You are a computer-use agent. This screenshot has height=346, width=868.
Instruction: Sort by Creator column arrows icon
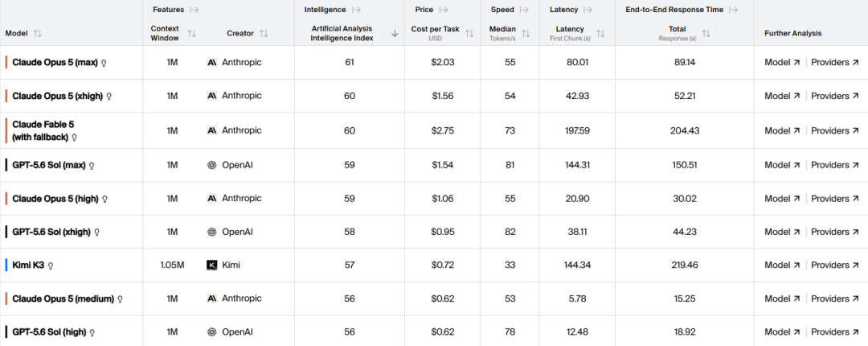264,33
